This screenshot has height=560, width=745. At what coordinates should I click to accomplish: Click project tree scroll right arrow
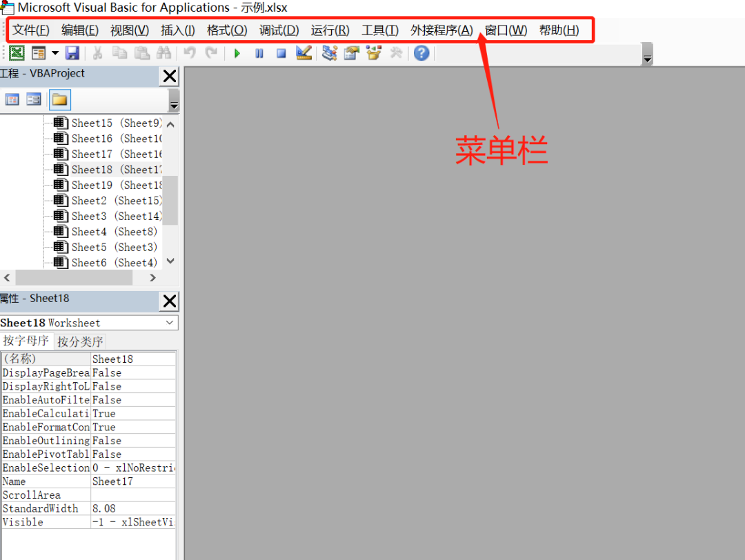coord(152,277)
